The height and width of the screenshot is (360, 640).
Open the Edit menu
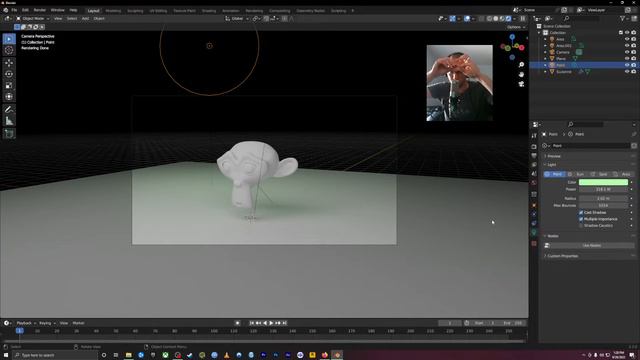tap(25, 10)
